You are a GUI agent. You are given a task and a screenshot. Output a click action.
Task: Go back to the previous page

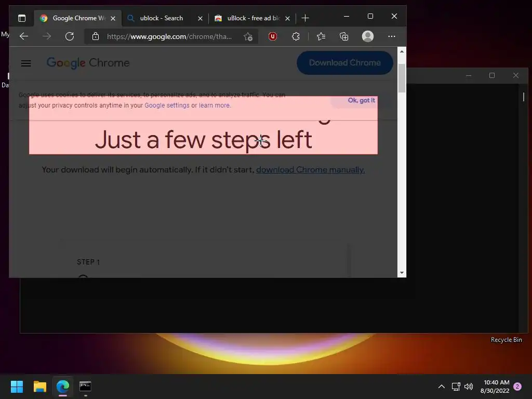coord(24,36)
